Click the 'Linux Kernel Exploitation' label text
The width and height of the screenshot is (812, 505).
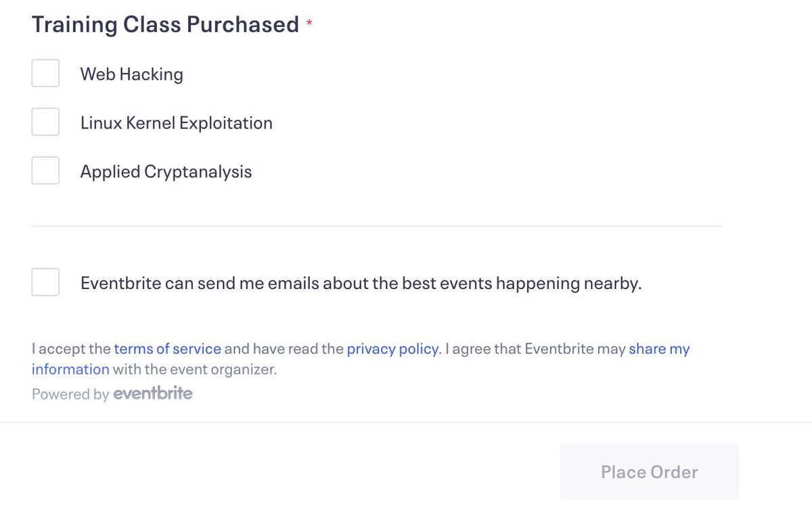(176, 123)
